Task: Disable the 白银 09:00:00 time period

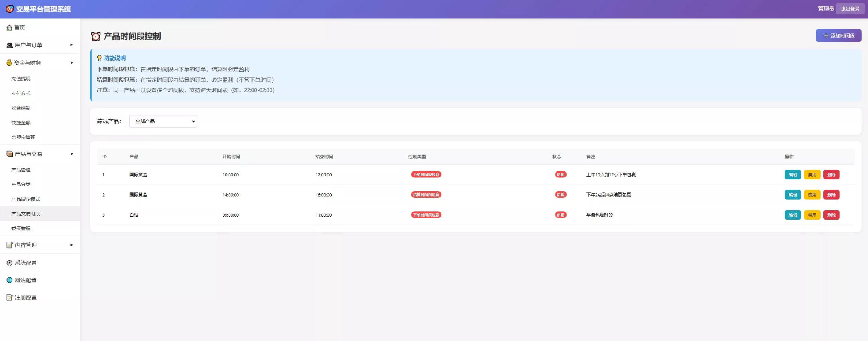Action: click(x=812, y=215)
